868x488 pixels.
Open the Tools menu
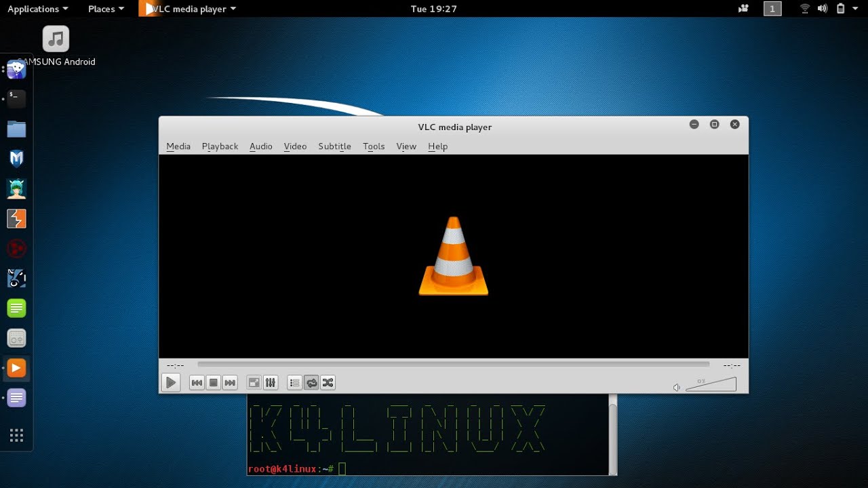click(x=374, y=146)
